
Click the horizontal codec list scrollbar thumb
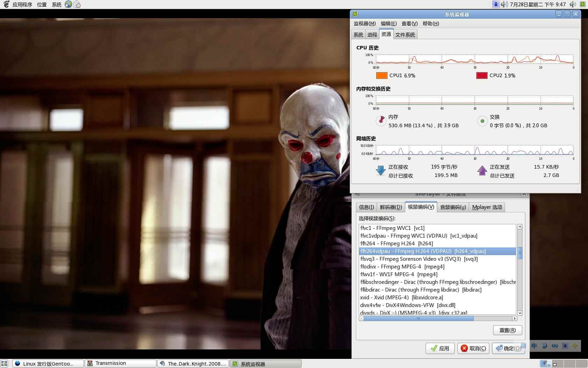click(418, 318)
